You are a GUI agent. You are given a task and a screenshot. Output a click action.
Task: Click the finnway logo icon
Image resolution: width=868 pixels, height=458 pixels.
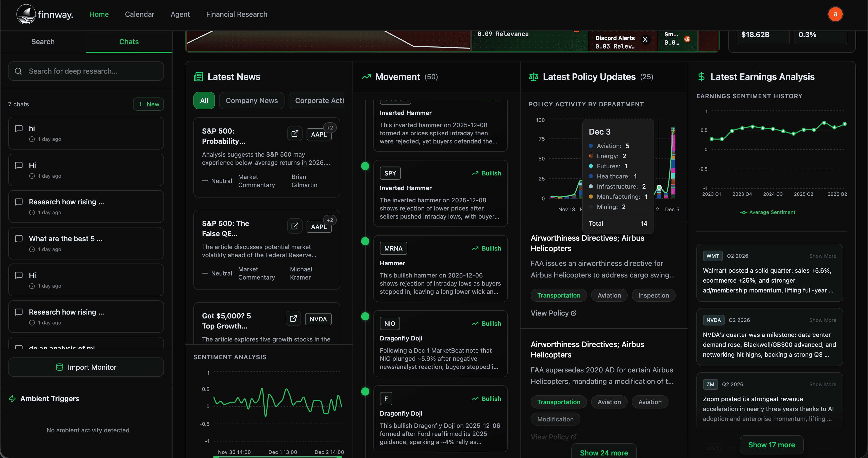[26, 14]
